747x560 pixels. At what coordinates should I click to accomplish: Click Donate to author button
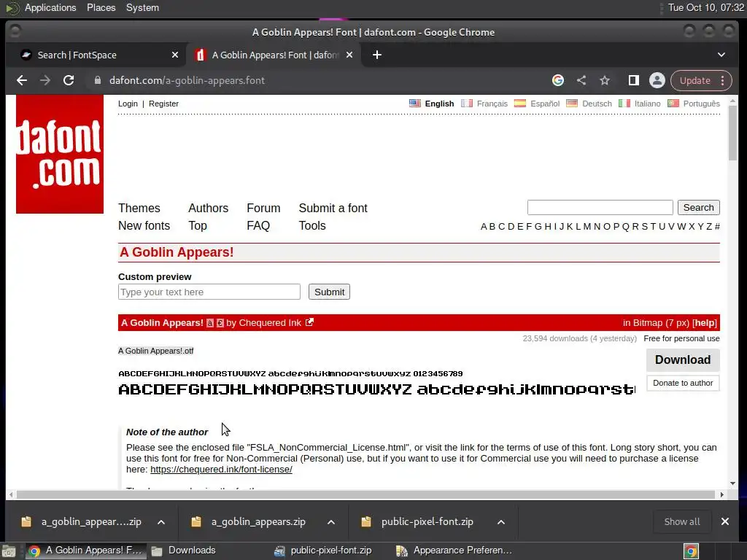pyautogui.click(x=683, y=383)
